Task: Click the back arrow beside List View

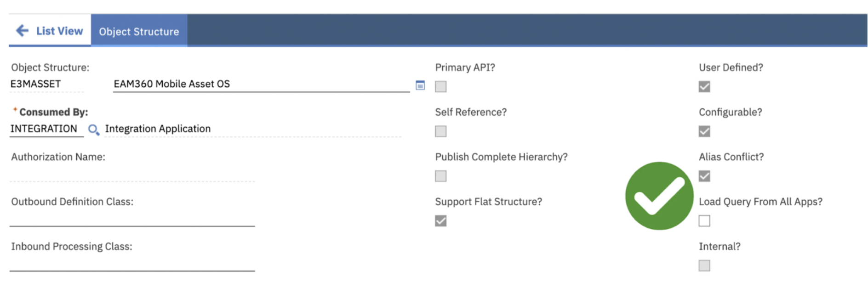Action: coord(22,31)
